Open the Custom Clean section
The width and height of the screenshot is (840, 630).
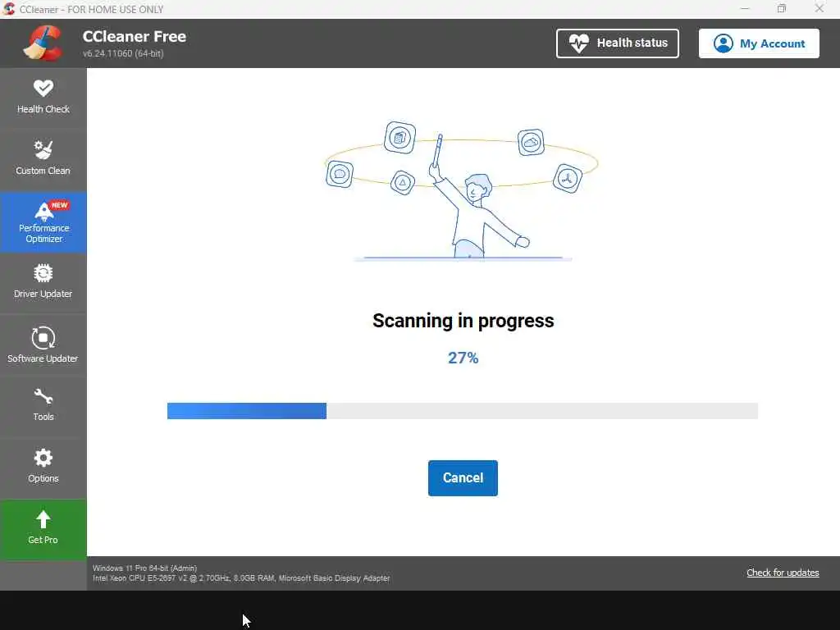(43, 159)
